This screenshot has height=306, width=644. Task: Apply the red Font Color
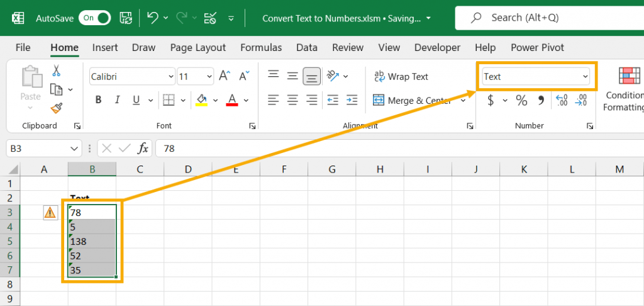tap(232, 100)
